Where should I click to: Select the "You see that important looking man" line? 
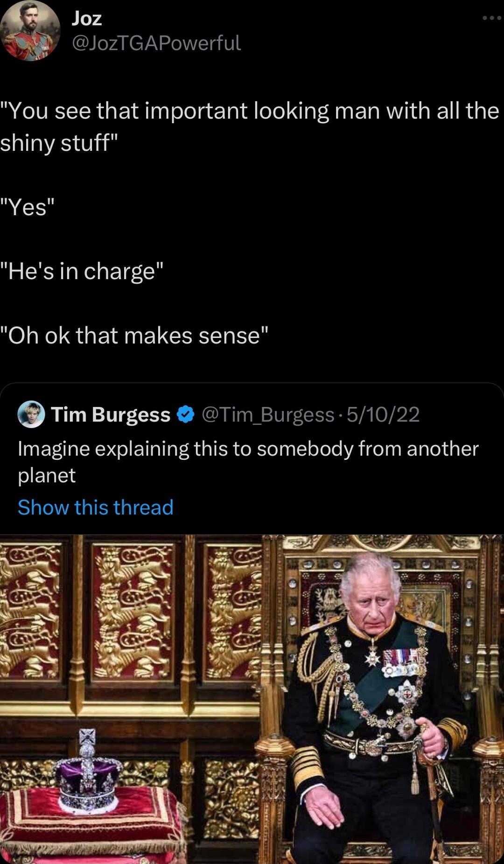(x=250, y=111)
